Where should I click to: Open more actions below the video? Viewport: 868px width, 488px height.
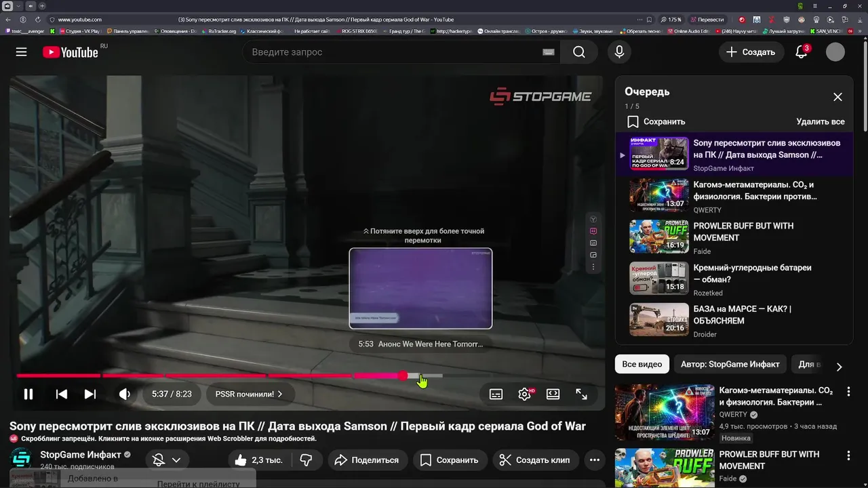click(595, 460)
